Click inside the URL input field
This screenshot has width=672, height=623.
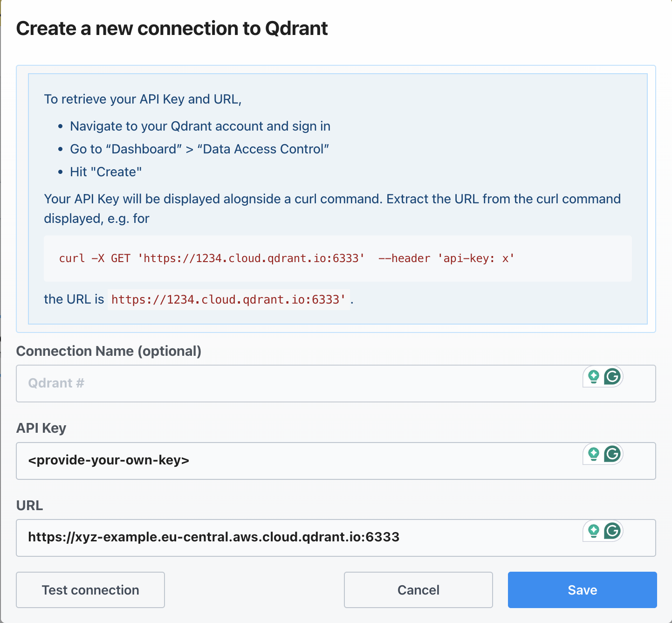tap(280, 537)
